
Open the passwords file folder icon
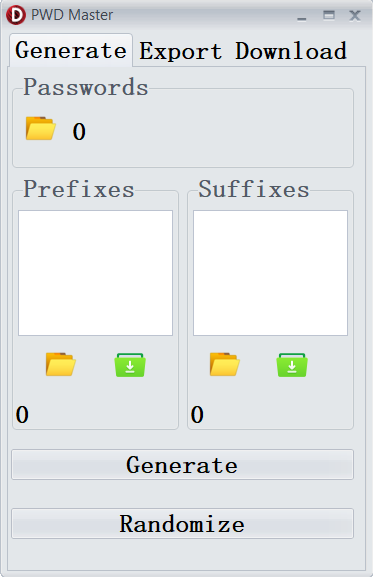40,128
